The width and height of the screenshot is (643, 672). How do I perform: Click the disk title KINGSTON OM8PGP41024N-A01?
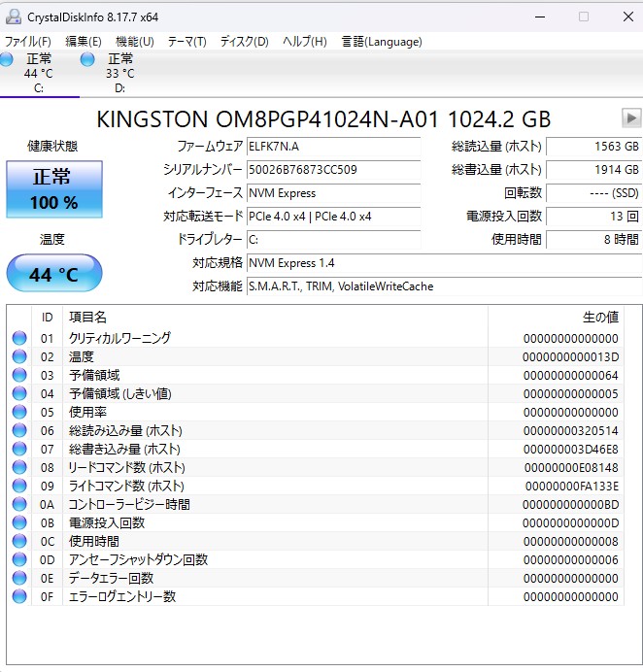click(267, 119)
